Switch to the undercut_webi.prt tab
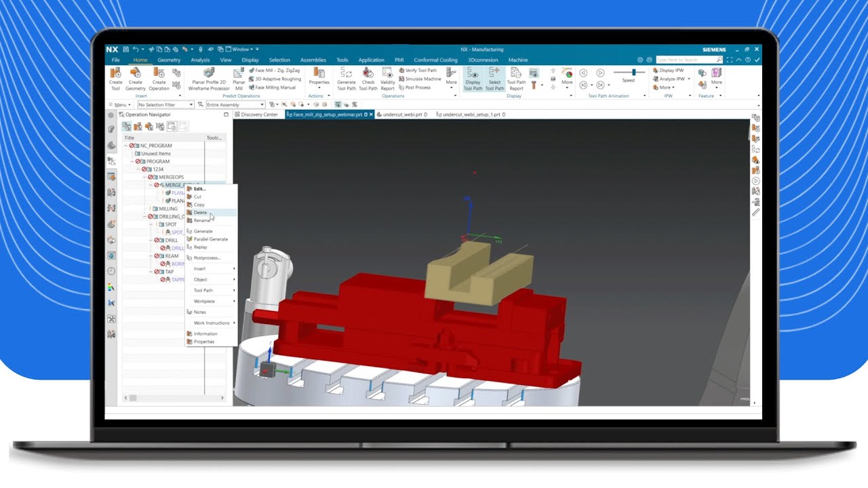The height and width of the screenshot is (488, 868). [x=401, y=115]
